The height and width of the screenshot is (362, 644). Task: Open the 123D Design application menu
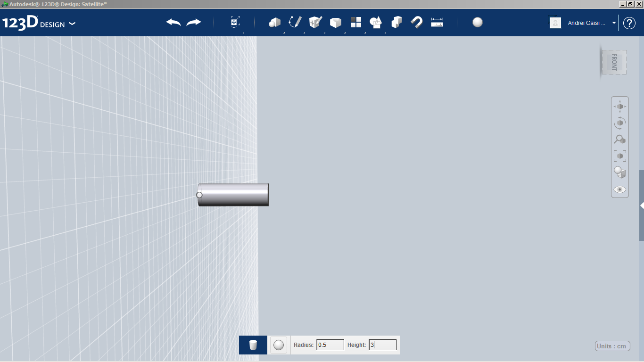[x=39, y=23]
